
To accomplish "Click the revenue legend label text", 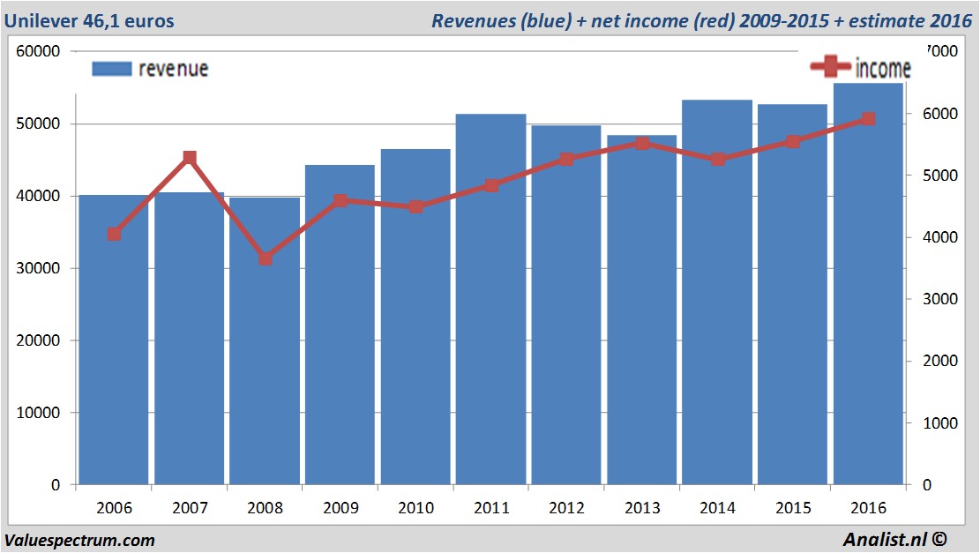I will [173, 69].
